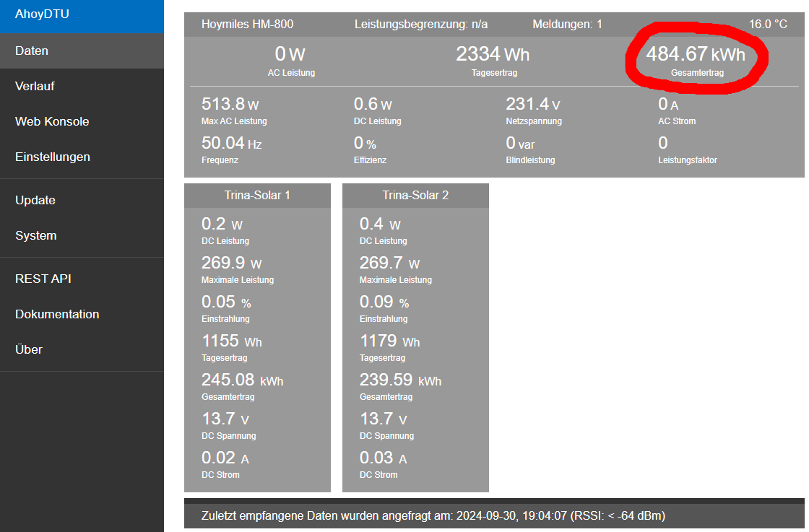The height and width of the screenshot is (532, 809).
Task: Click the 2334 Wh Tagesertrag value
Action: click(492, 55)
